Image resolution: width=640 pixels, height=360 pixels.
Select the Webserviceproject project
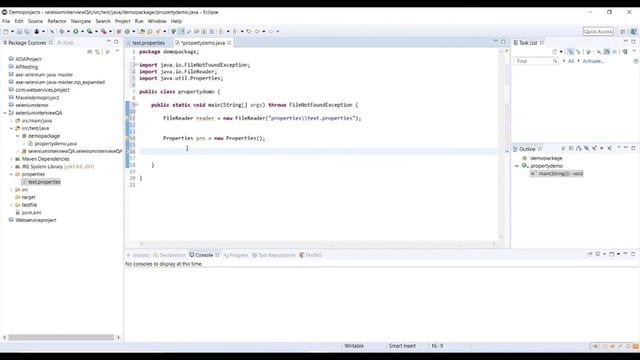tap(36, 220)
